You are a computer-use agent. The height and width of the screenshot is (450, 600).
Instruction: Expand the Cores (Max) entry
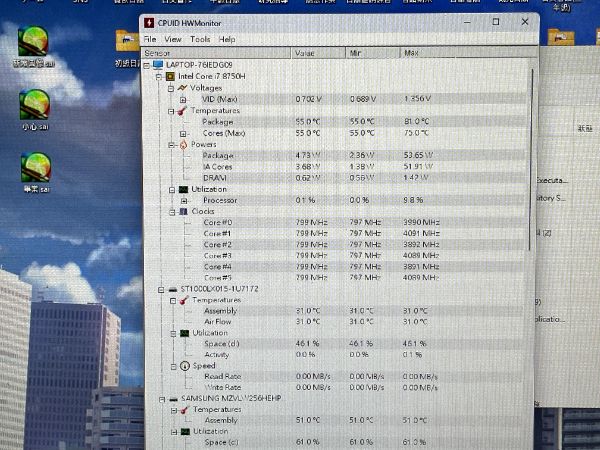(x=183, y=134)
